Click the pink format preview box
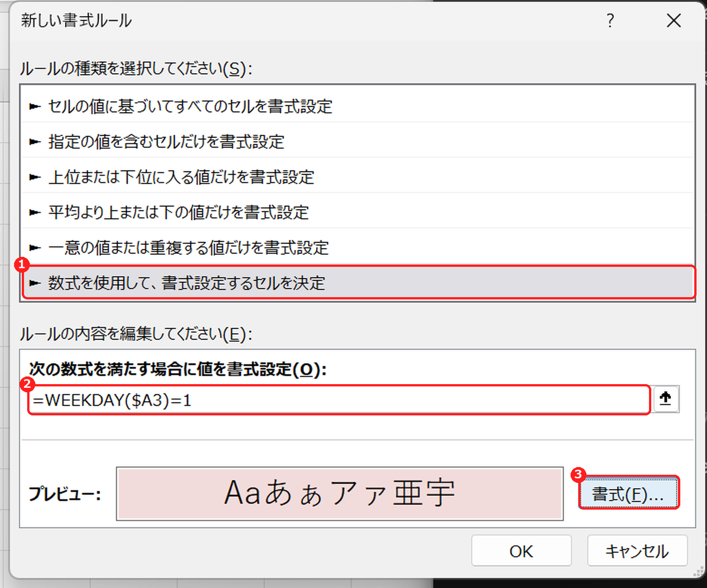This screenshot has height=588, width=707. (339, 493)
